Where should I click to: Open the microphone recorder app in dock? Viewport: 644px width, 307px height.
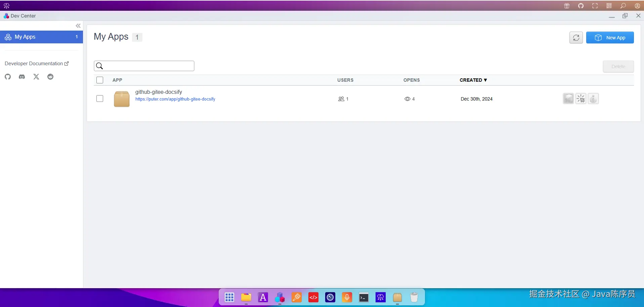347,297
